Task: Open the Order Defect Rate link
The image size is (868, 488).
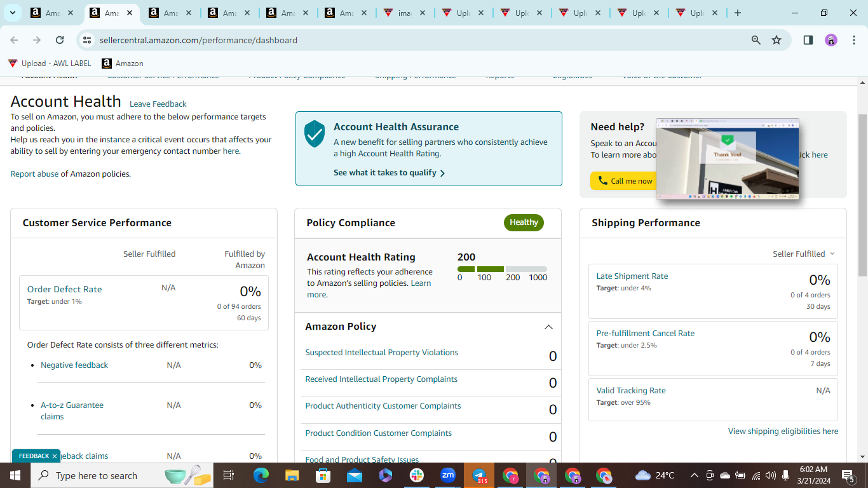Action: tap(64, 289)
